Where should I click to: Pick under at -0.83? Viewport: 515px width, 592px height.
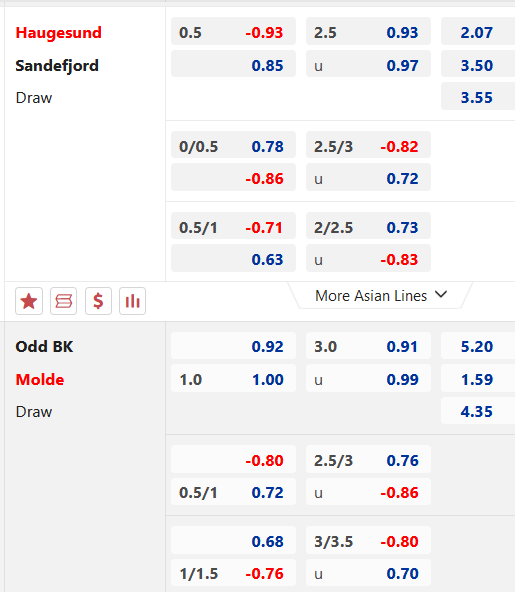(368, 258)
